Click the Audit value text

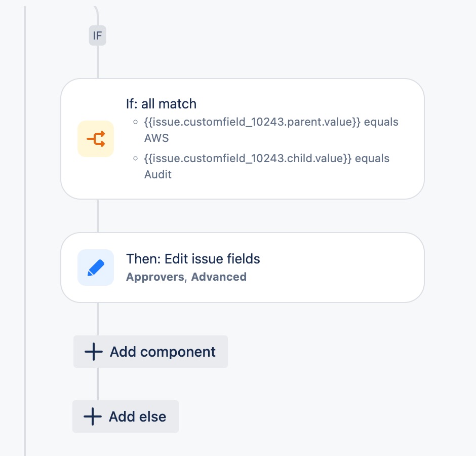click(x=158, y=174)
